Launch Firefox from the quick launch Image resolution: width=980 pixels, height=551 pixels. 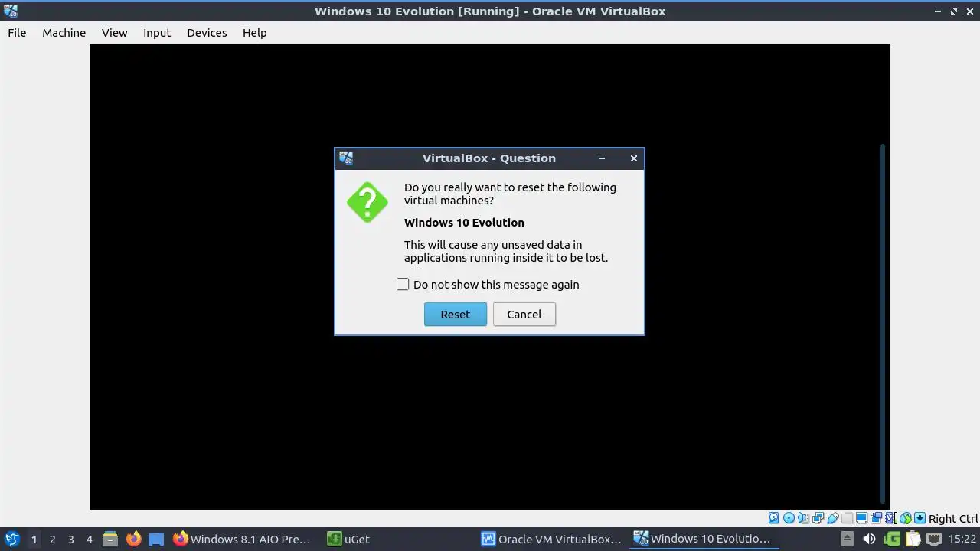click(x=133, y=539)
